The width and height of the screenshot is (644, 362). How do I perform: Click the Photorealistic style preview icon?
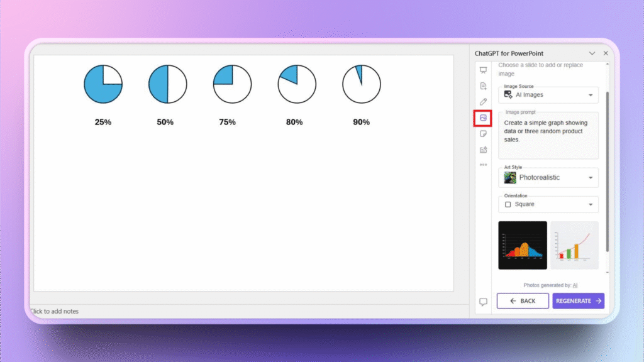(509, 178)
